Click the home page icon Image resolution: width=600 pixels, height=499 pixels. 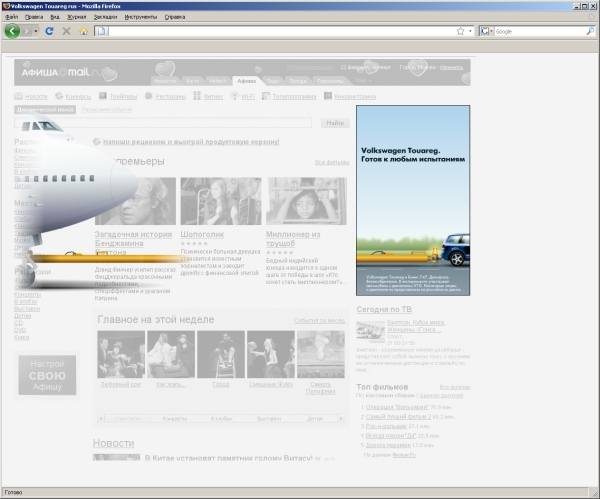84,31
